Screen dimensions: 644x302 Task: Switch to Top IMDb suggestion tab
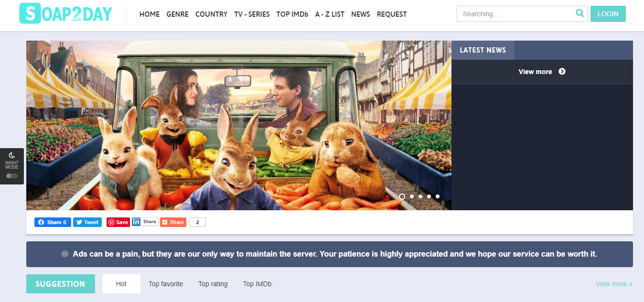(257, 284)
